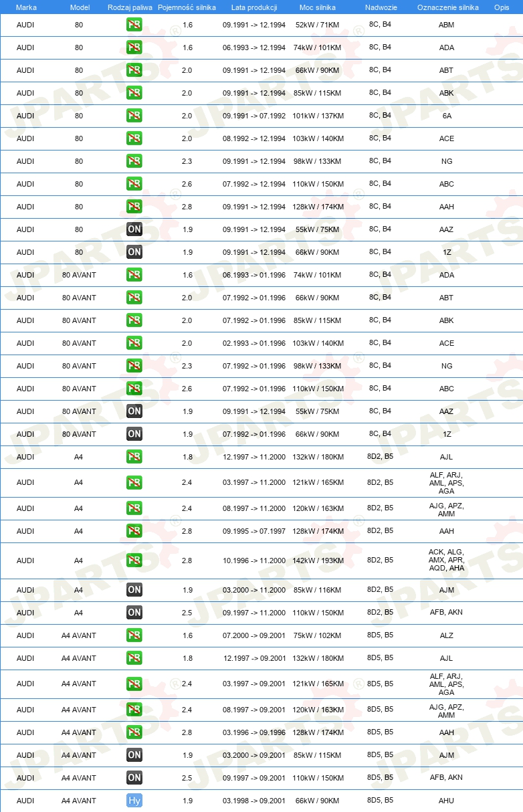Click the Lata produkcji column header
523x812 pixels.
pos(254,7)
